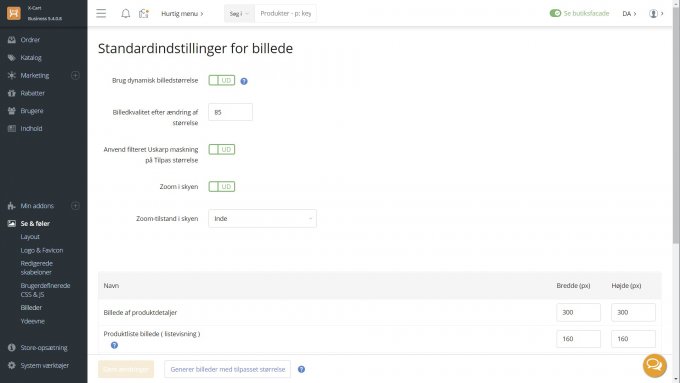Expand the Hurtig menu
The image size is (680, 383).
(182, 13)
